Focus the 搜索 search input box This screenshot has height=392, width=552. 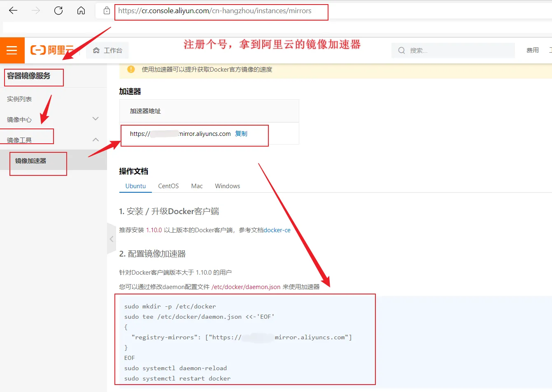(x=453, y=50)
